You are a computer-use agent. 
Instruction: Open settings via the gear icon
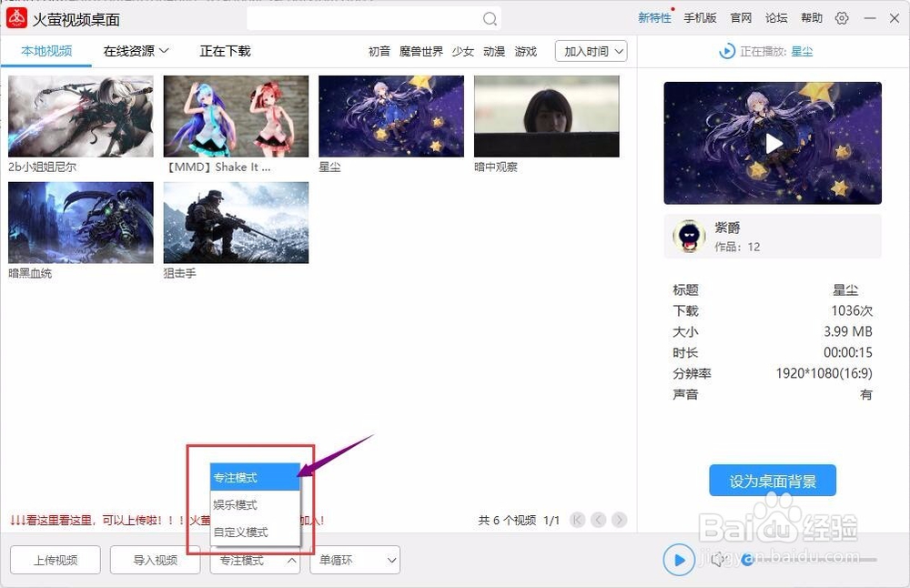[x=842, y=18]
